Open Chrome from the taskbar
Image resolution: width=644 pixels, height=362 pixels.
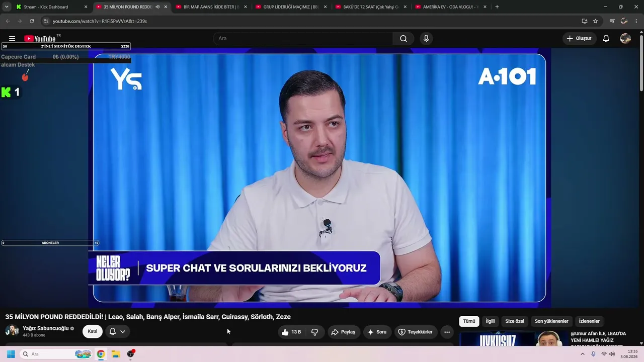click(101, 354)
